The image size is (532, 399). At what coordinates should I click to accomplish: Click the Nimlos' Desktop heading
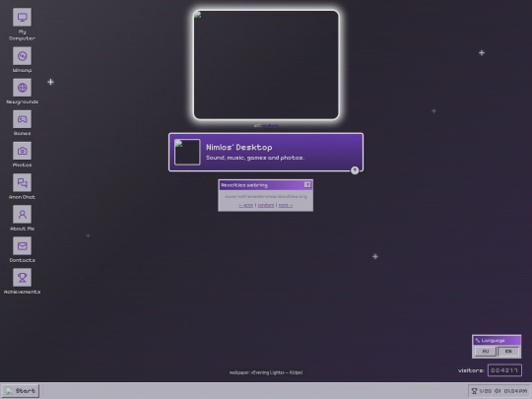[238, 147]
